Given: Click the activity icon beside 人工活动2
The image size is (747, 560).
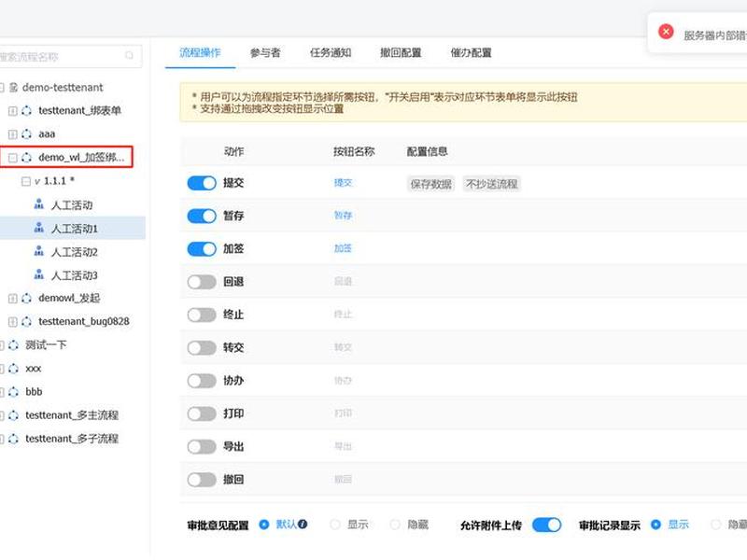Looking at the screenshot, I should tap(39, 251).
